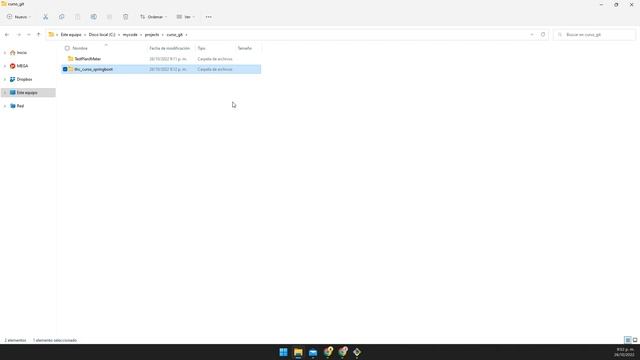Sort by Tamaño column header

245,48
